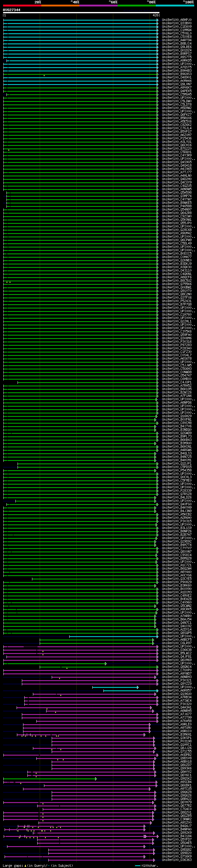This screenshot has height=868, width=197.
Task: Click the orange ~40% identity legend bar
Action: pyautogui.click(x=60, y=6)
